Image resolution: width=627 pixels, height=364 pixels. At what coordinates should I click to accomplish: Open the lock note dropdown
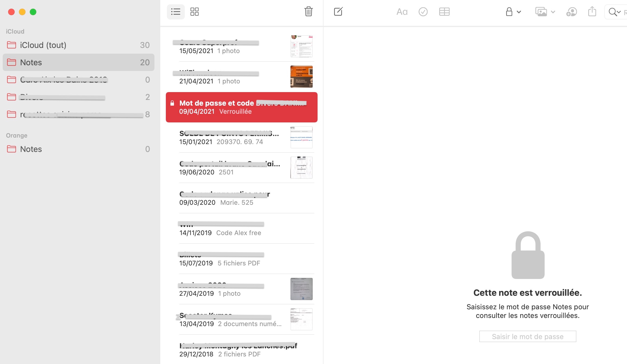click(513, 12)
